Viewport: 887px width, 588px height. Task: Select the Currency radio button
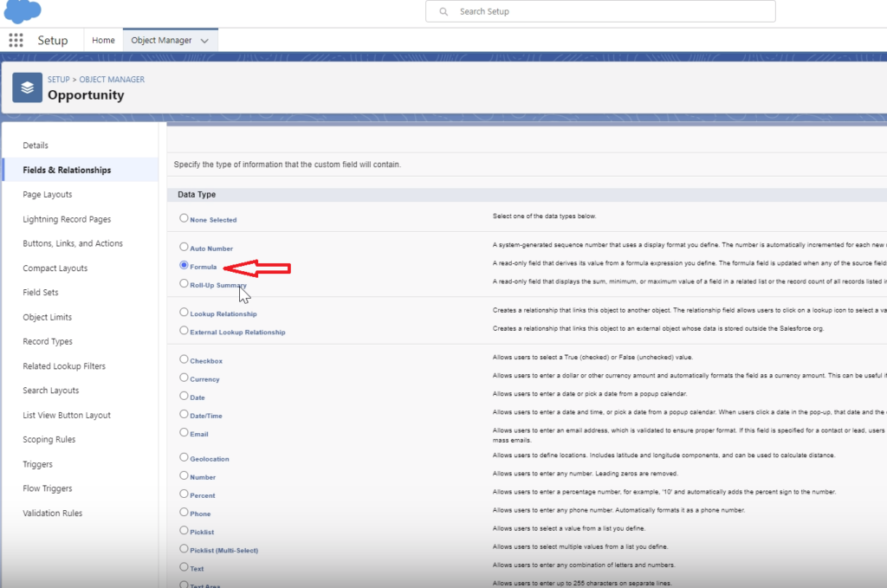tap(184, 377)
